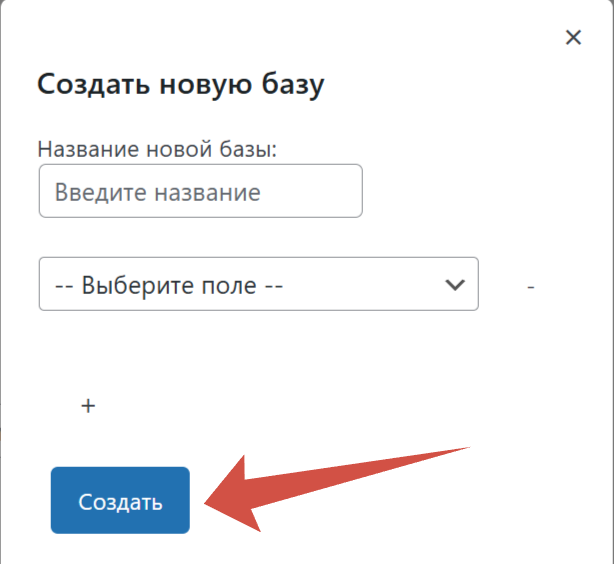Place cursor in the base name field
The image size is (614, 564).
click(x=200, y=191)
